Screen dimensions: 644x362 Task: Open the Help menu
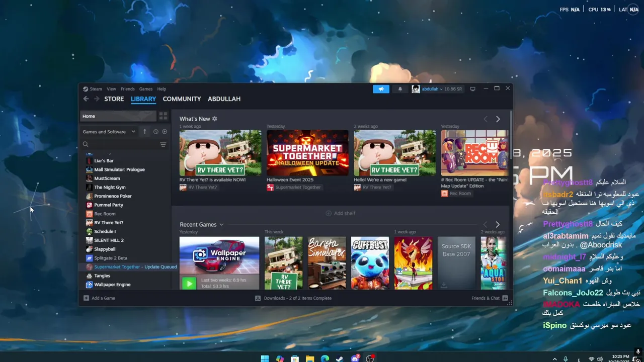pyautogui.click(x=162, y=89)
